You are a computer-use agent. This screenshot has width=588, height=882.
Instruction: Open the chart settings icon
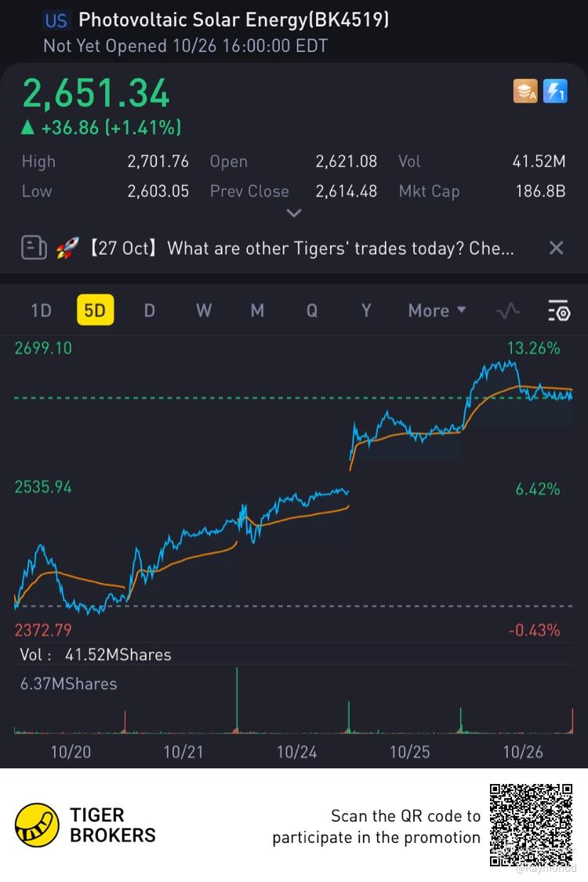point(559,310)
